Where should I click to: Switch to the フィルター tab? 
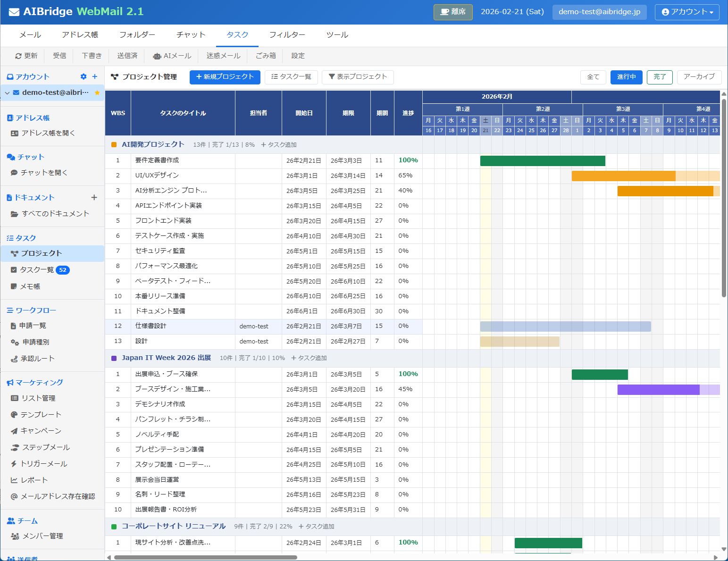point(287,34)
